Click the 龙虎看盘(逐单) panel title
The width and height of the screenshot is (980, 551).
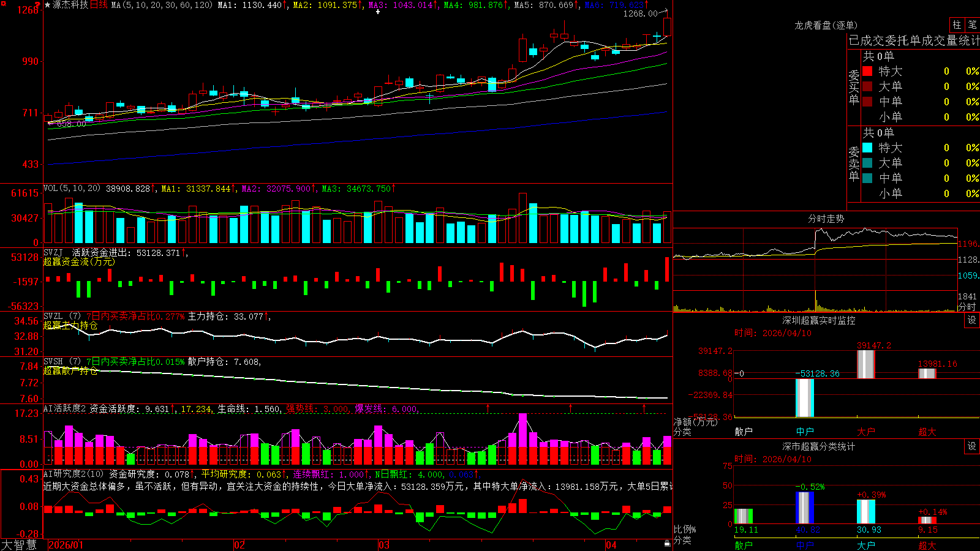click(826, 25)
